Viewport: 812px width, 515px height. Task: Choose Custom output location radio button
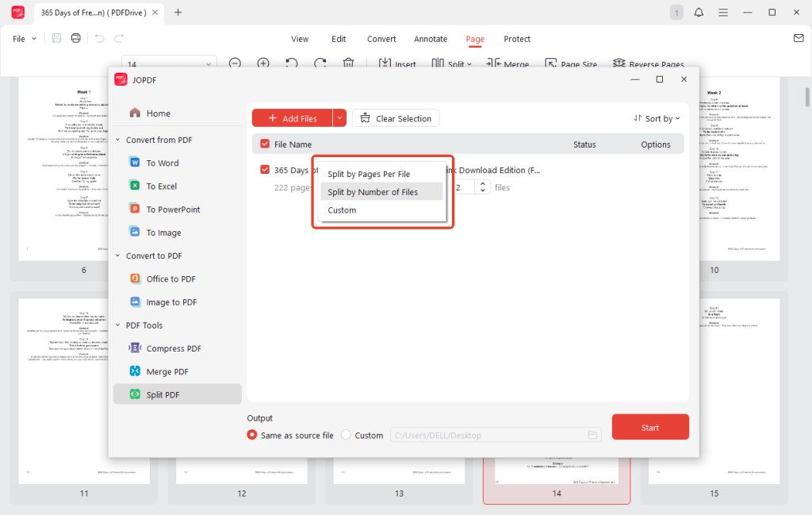click(x=346, y=435)
